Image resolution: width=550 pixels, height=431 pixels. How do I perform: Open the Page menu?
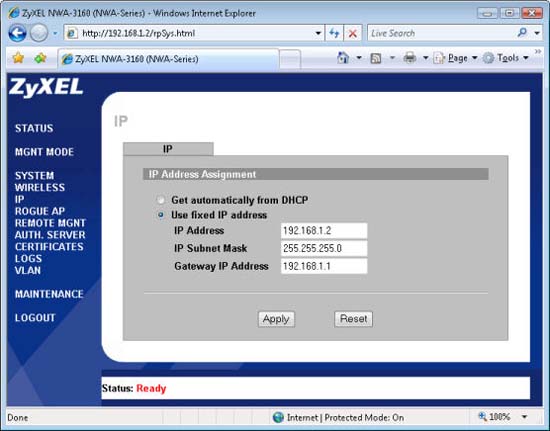pyautogui.click(x=455, y=58)
